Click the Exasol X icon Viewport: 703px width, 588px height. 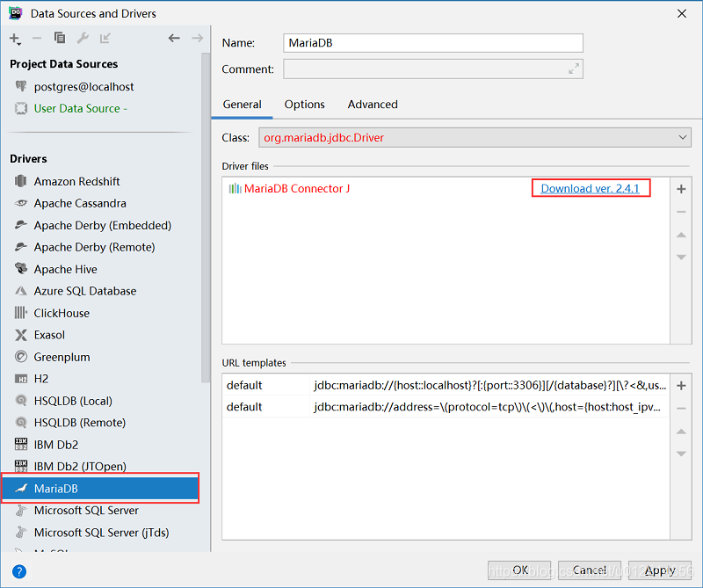click(20, 335)
